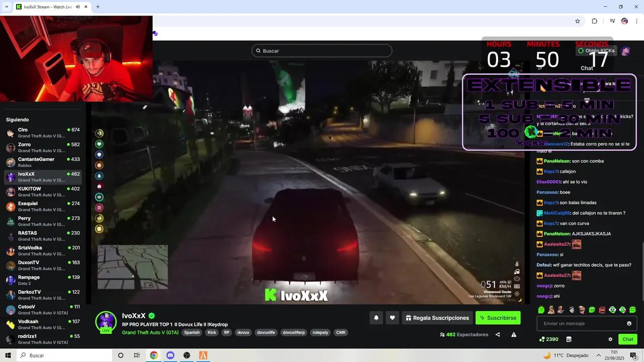This screenshot has width=644, height=362.
Task: Open Zorro's channel in sidebar
Action: (x=43, y=147)
